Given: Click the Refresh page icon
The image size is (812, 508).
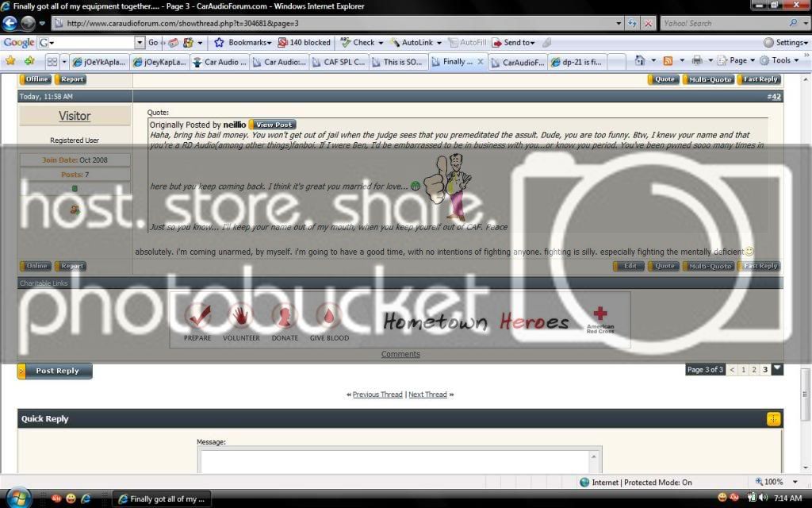Looking at the screenshot, I should click(x=632, y=23).
